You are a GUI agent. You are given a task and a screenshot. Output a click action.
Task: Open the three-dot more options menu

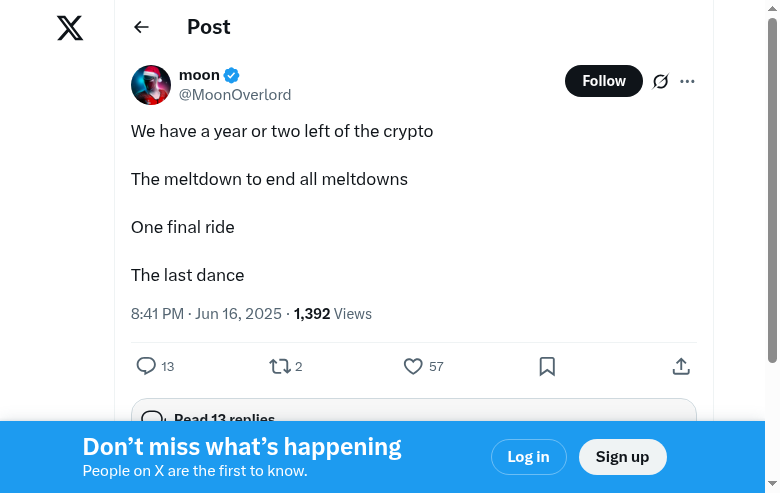pos(687,82)
